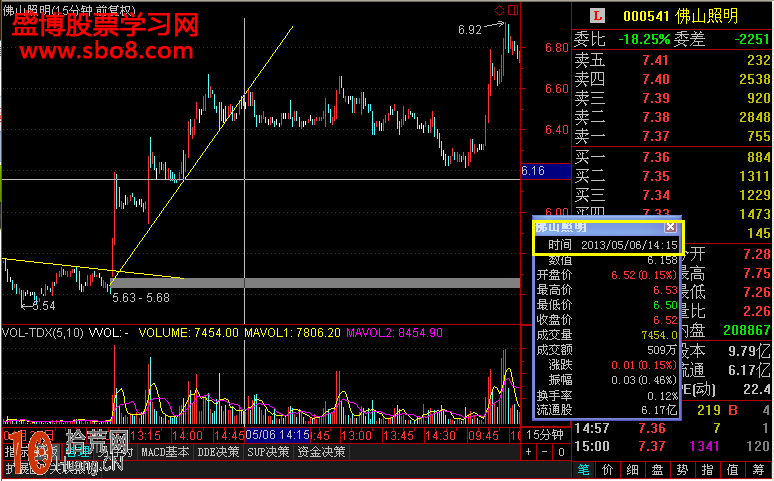Click the 6.16 crosshair price marker
This screenshot has width=774, height=481.
[545, 171]
